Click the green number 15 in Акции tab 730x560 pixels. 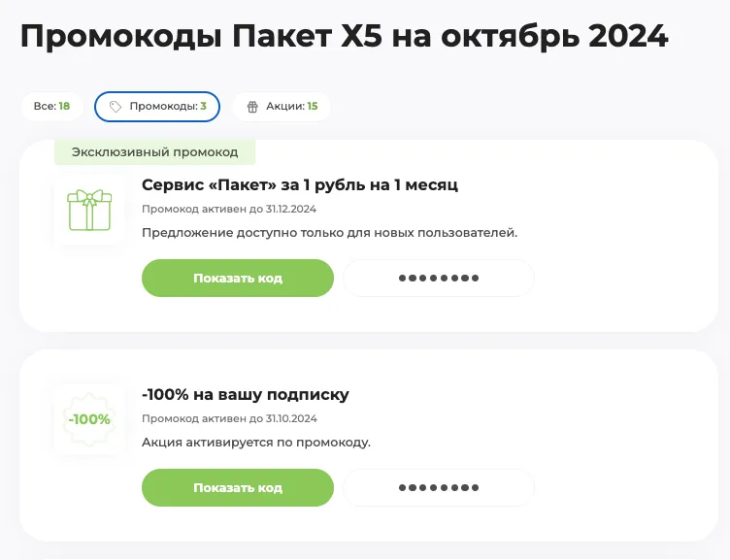pyautogui.click(x=313, y=106)
